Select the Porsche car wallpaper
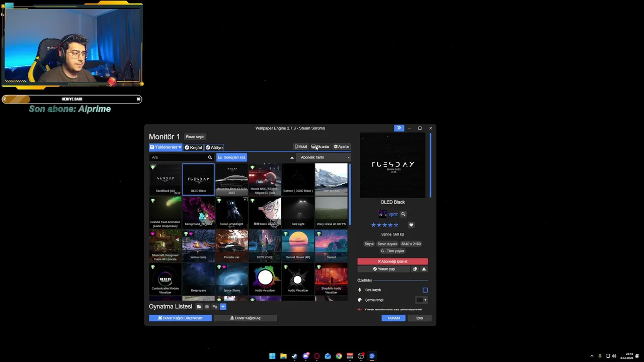 [x=231, y=245]
